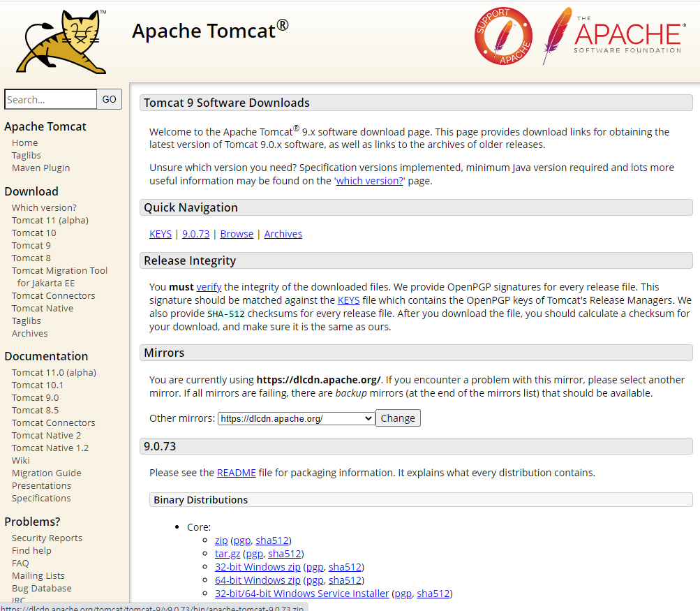The width and height of the screenshot is (700, 611).
Task: Open Maven Plugin in sidebar
Action: point(40,168)
